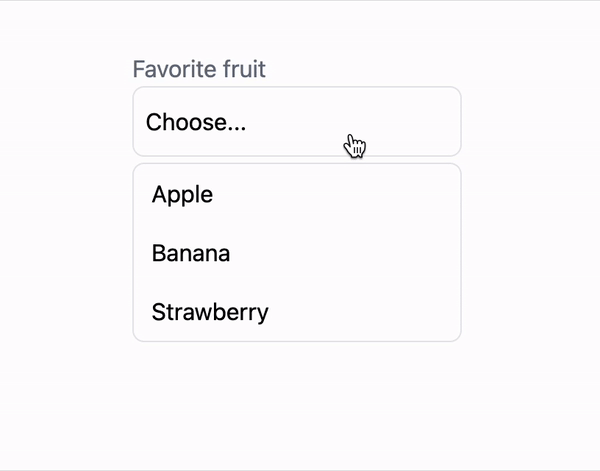Click the Choose... placeholder text
600x471 pixels.
(196, 122)
